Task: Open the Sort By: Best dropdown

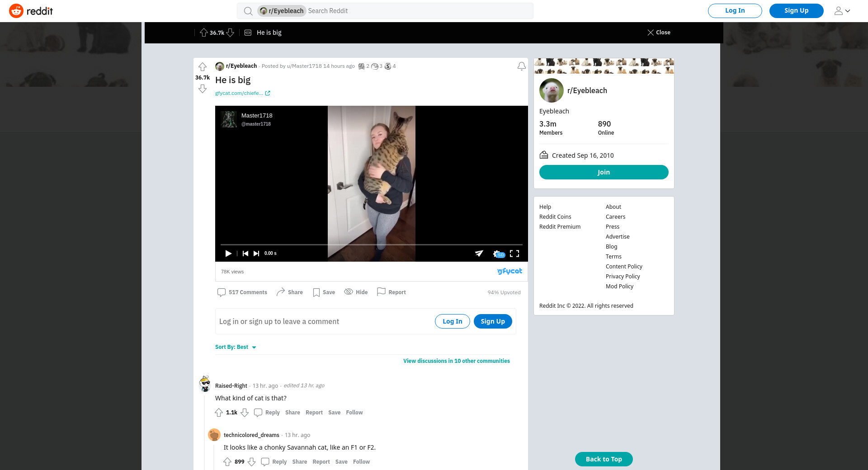Action: [x=236, y=347]
